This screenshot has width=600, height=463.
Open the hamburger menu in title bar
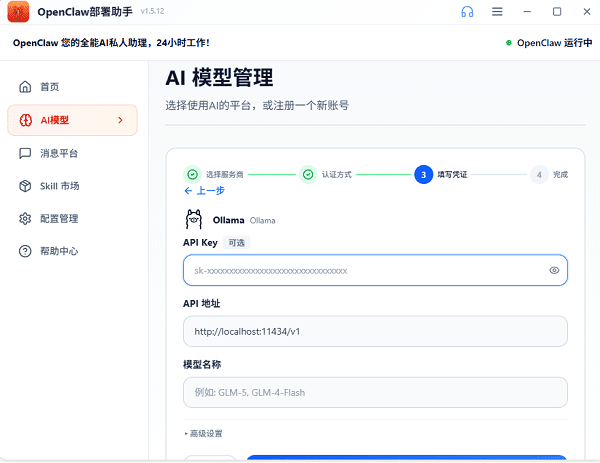tap(497, 12)
